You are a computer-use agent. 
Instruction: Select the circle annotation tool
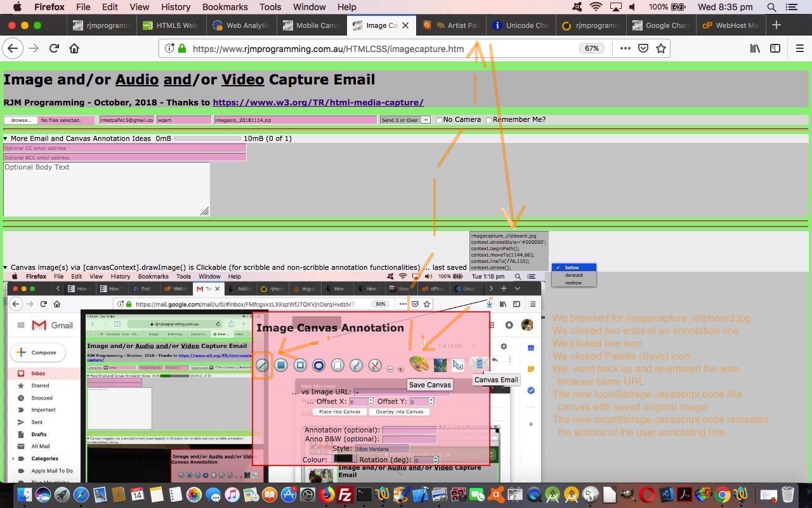[318, 365]
